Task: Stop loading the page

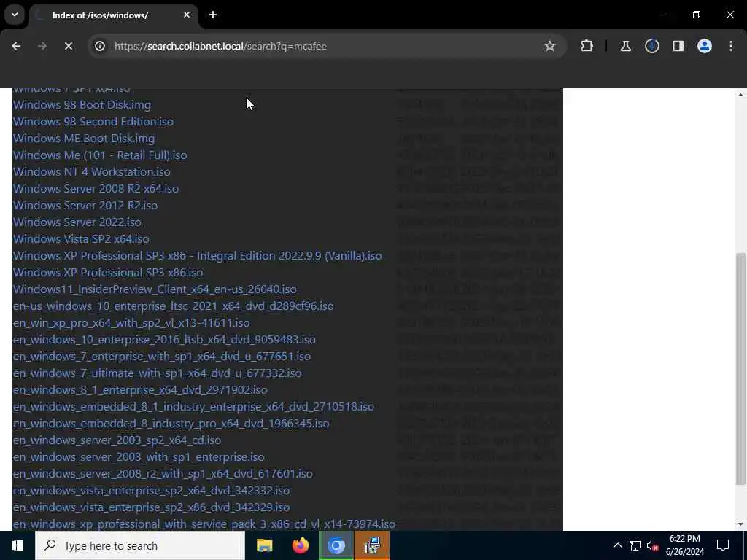Action: (68, 46)
